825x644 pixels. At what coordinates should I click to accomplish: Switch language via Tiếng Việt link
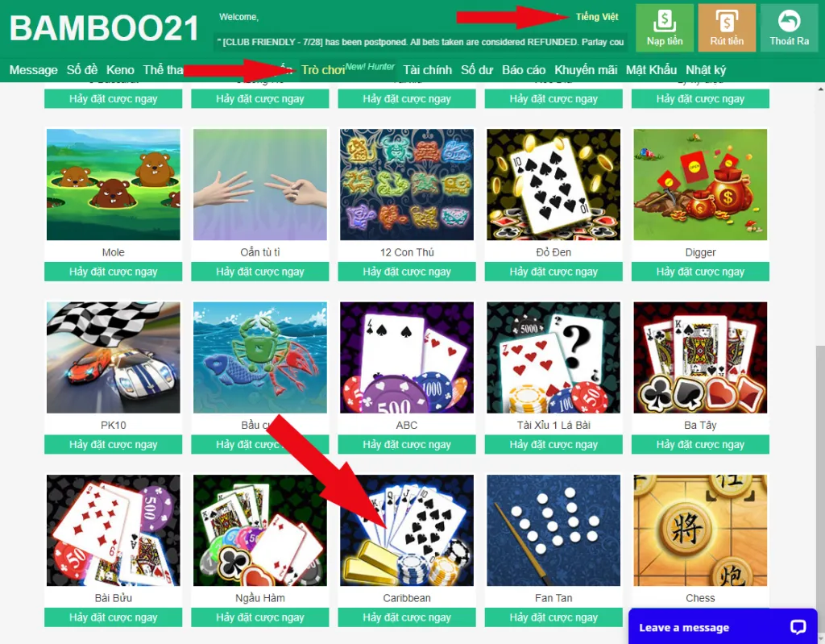597,17
